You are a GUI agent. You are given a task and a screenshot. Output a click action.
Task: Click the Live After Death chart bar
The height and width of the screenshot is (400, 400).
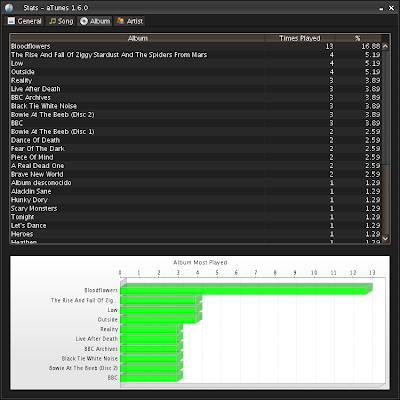pos(151,338)
